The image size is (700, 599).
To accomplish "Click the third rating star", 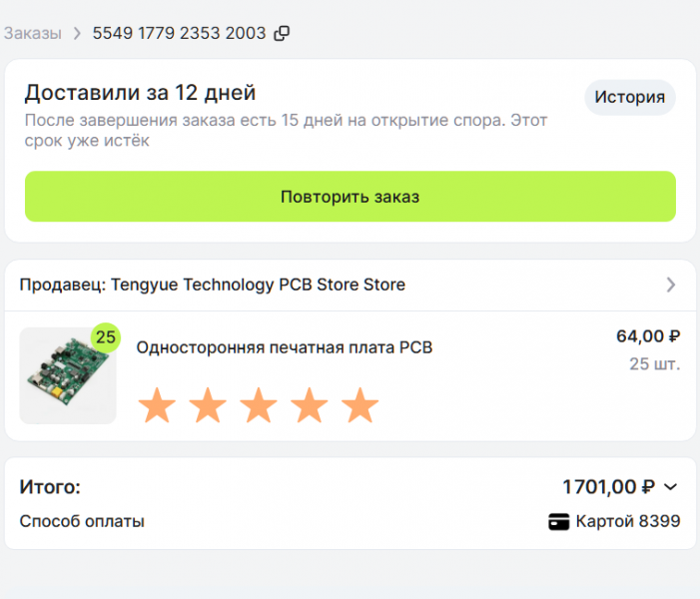I will point(259,406).
